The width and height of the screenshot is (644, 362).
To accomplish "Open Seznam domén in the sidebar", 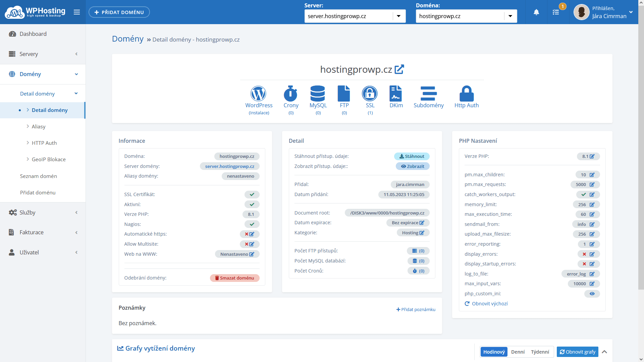I will pos(38,176).
